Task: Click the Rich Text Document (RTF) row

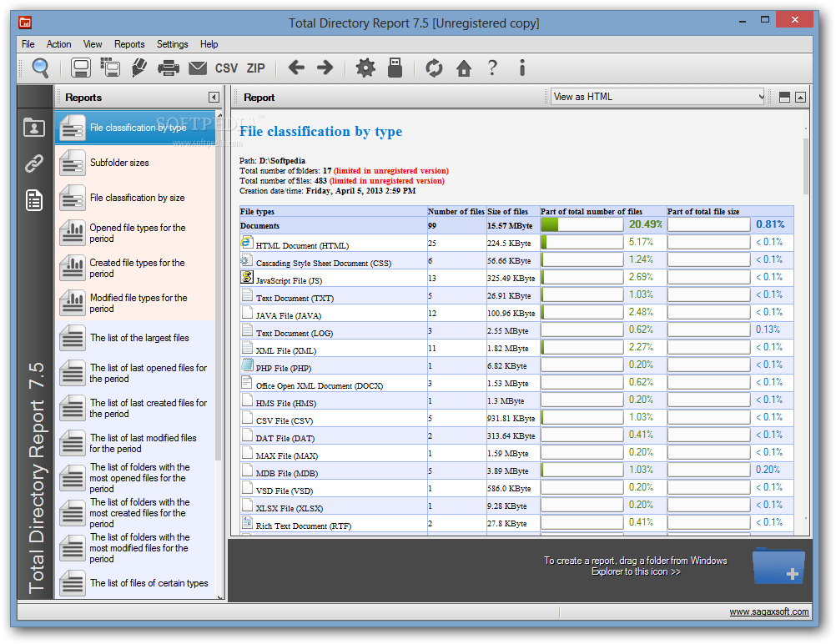Action: point(516,524)
